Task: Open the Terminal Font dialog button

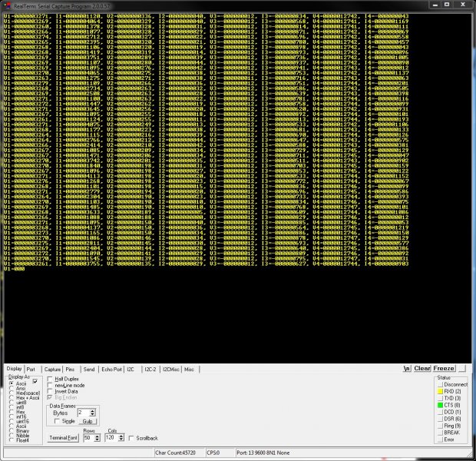Action: (64, 438)
